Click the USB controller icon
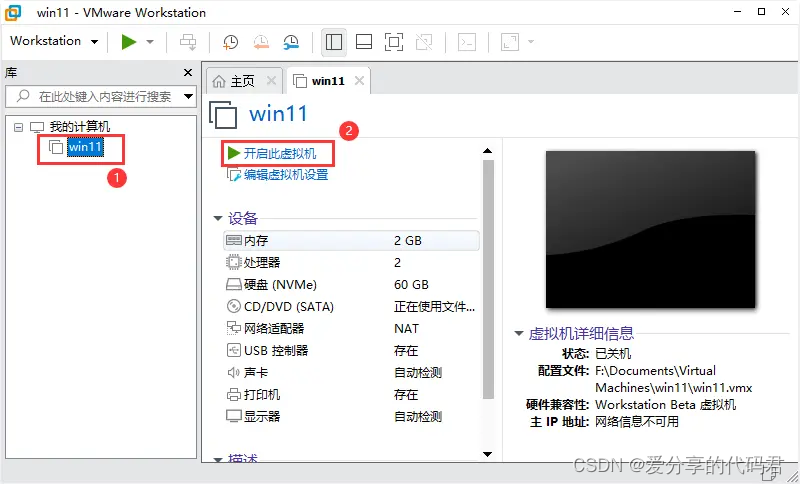 [x=233, y=350]
